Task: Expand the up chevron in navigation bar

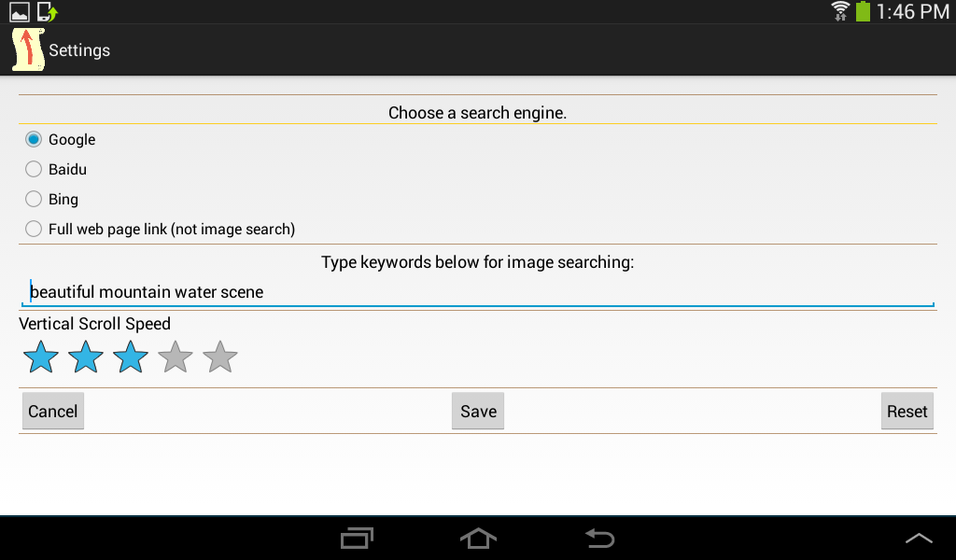Action: point(919,538)
